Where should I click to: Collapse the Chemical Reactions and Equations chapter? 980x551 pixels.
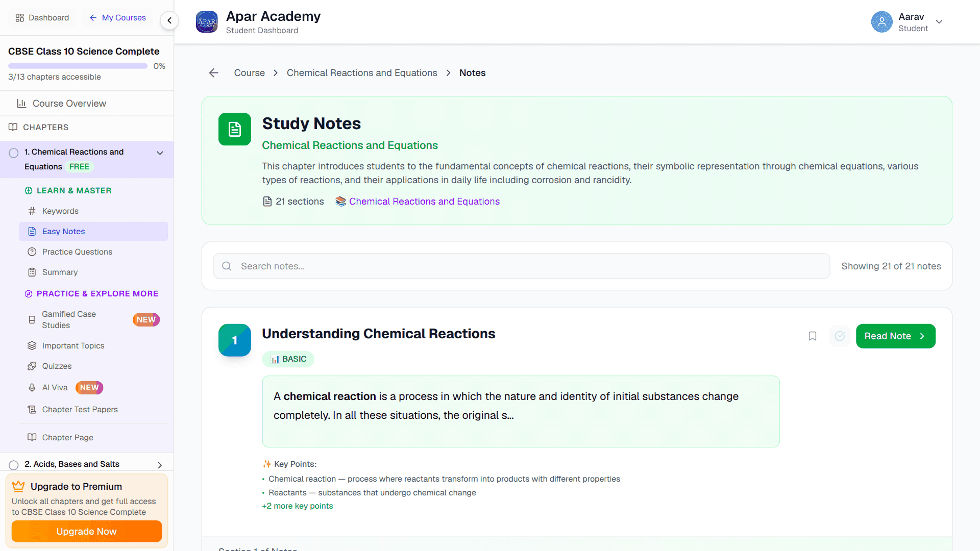point(160,153)
